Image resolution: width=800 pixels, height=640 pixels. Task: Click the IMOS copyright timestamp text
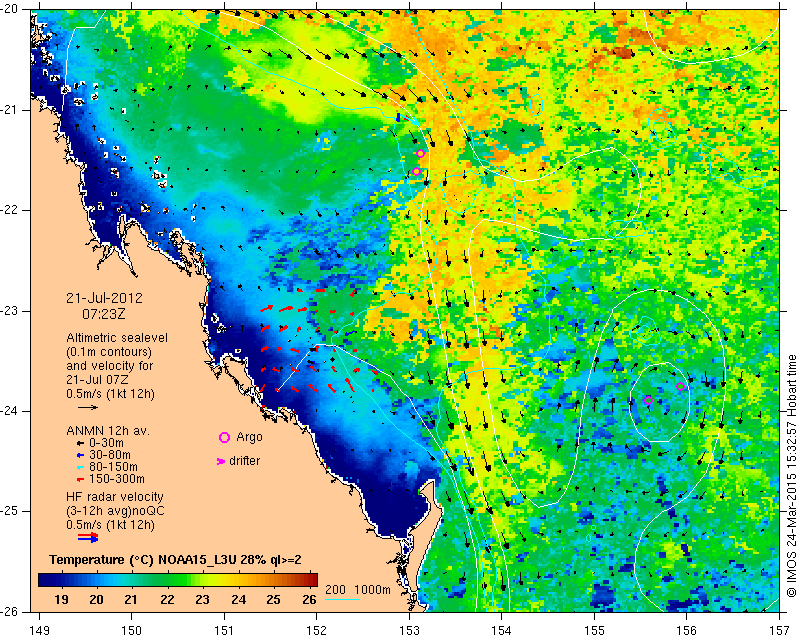coord(791,475)
